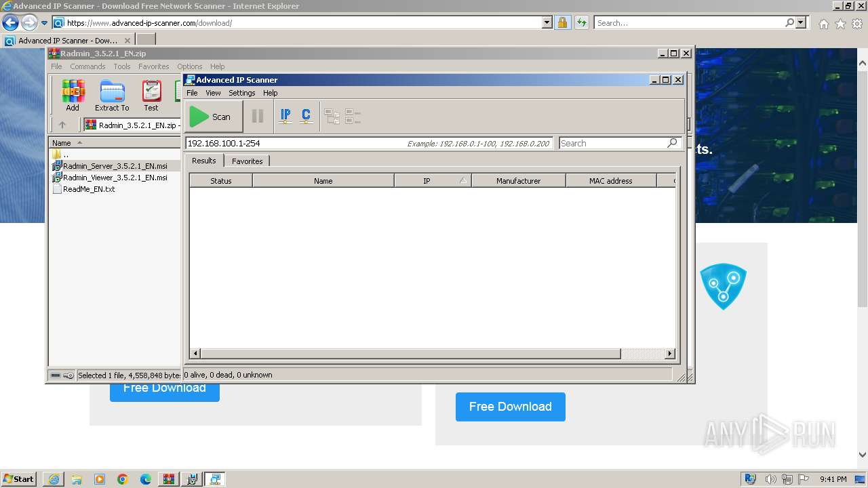Open WinRAR Commands menu

click(x=87, y=66)
